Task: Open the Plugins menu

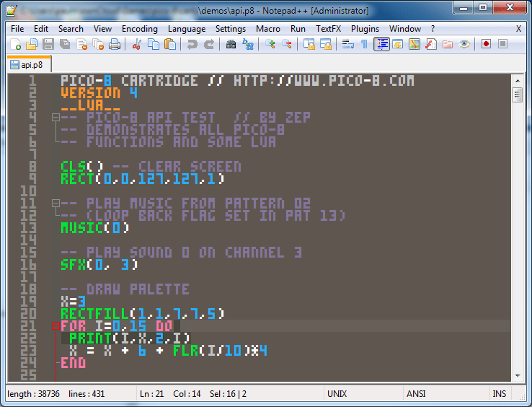Action: point(365,29)
